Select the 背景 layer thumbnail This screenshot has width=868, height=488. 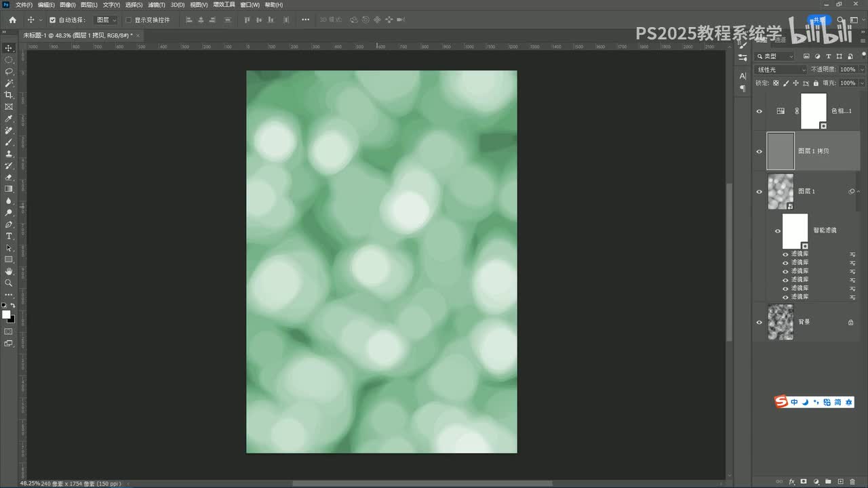coord(781,322)
